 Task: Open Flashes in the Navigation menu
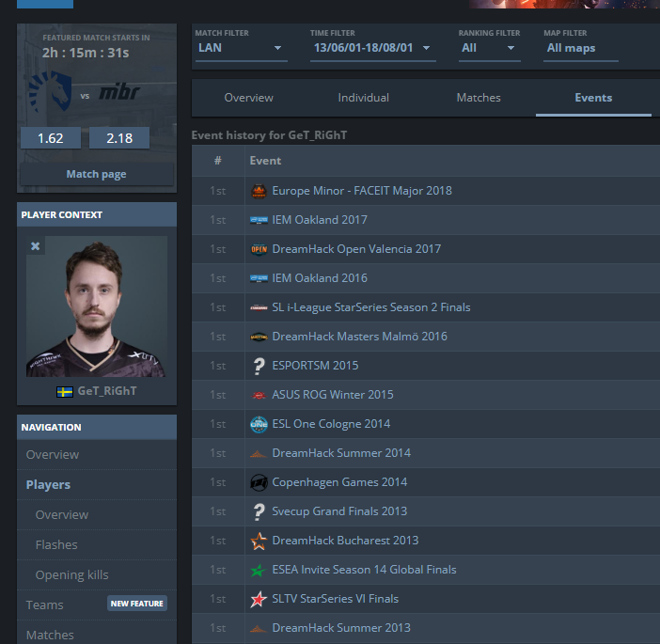click(x=97, y=545)
